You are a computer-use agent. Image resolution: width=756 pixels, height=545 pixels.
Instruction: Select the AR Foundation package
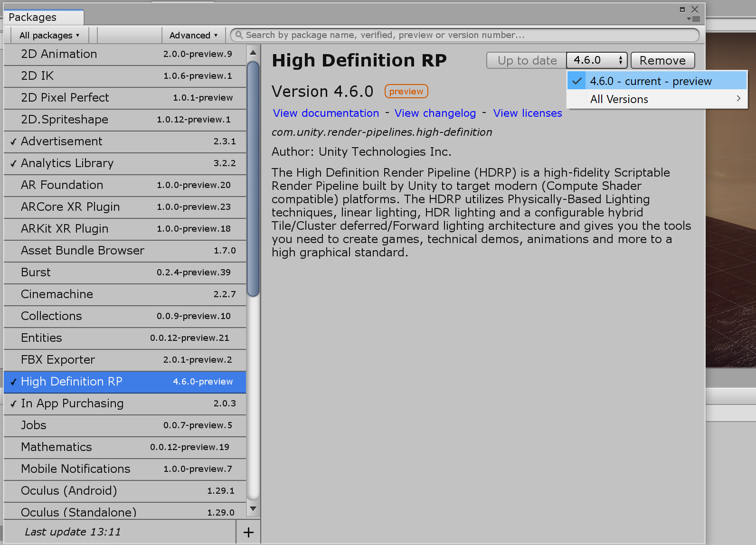(125, 185)
